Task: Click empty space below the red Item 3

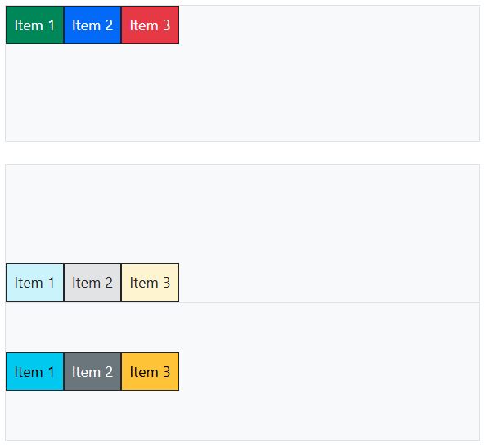Action: (x=150, y=92)
